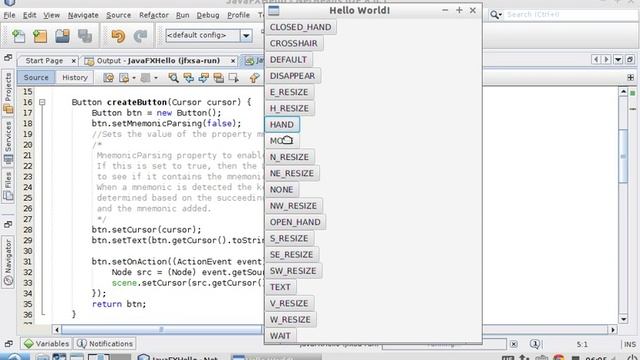Screen dimensions: 640x360
Task: Click the CLOSED_HAND button
Action: coord(300,27)
